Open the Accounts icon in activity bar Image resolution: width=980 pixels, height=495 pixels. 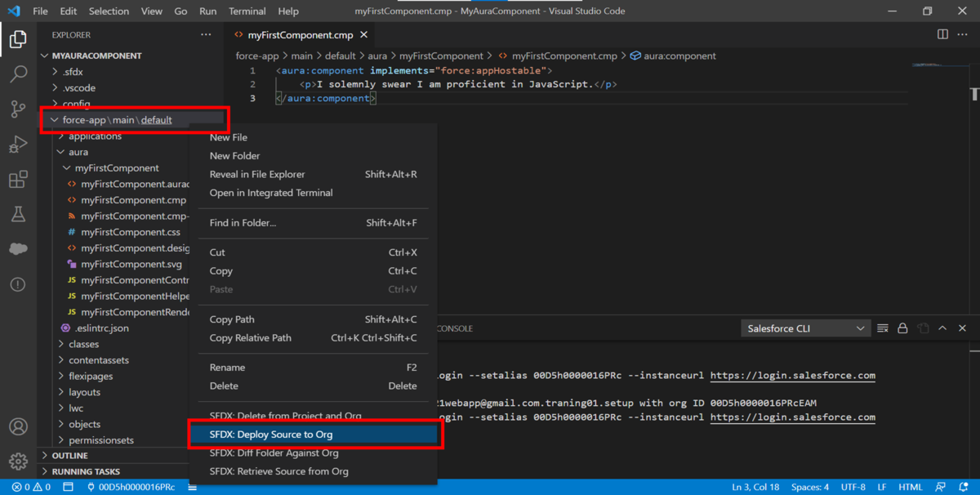(x=18, y=426)
